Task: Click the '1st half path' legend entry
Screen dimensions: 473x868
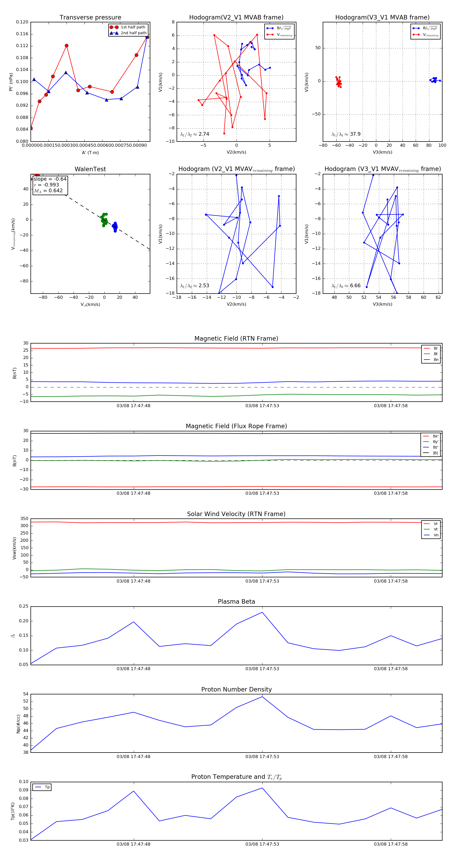Action: tap(128, 27)
